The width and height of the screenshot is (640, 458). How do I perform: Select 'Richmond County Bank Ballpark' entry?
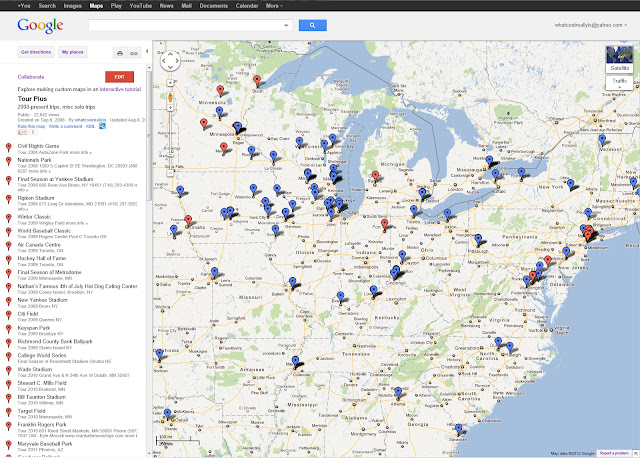click(55, 341)
